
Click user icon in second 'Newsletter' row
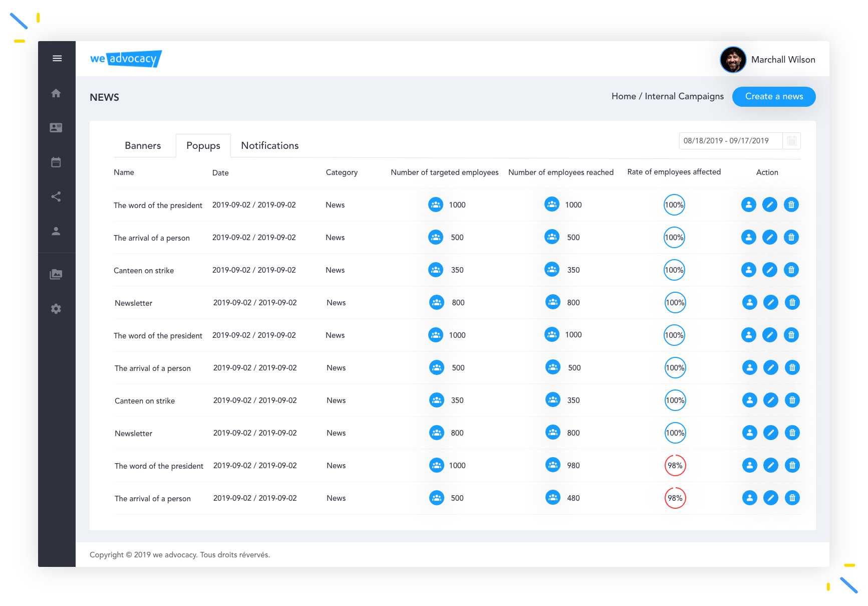pyautogui.click(x=750, y=433)
